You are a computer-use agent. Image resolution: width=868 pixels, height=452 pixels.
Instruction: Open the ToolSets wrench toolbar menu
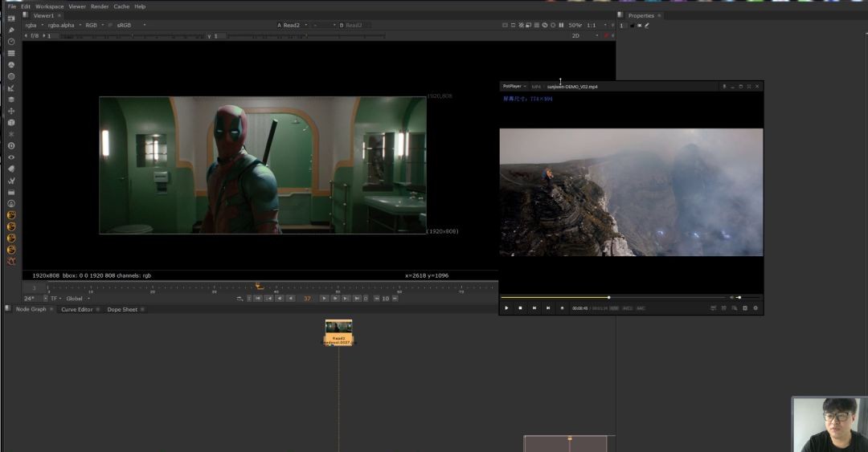[x=11, y=181]
